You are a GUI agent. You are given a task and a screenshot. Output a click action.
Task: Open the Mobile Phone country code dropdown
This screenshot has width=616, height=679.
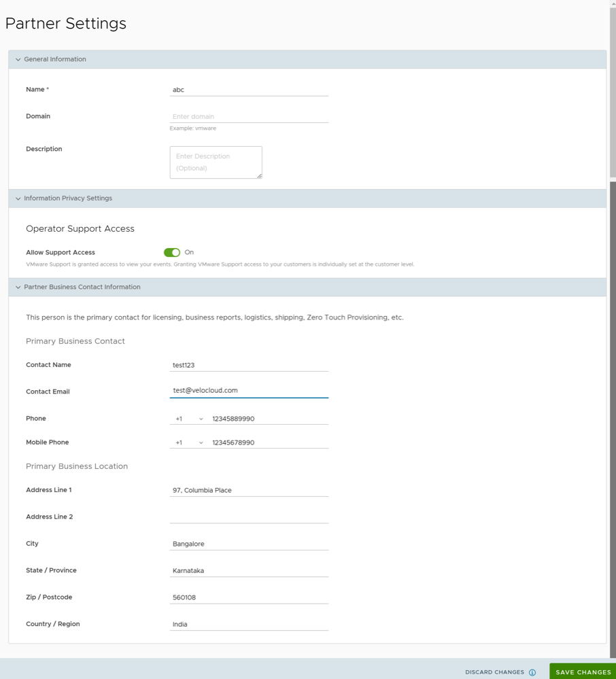point(200,442)
